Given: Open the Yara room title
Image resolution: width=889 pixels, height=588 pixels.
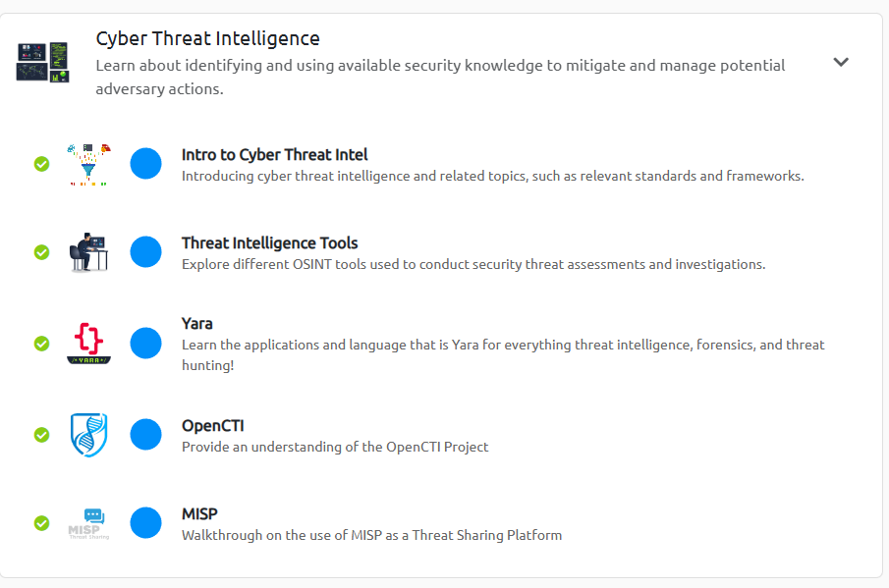Looking at the screenshot, I should [x=196, y=324].
